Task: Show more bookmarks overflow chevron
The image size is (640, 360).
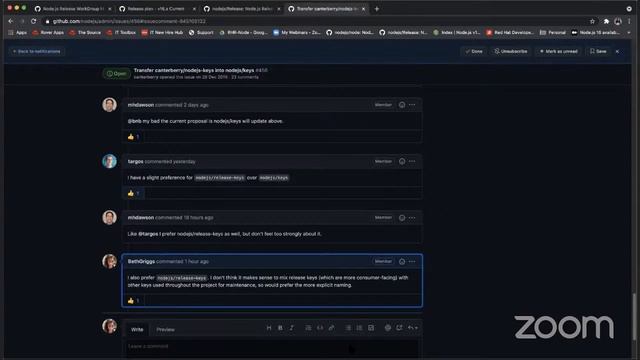Action: point(629,33)
